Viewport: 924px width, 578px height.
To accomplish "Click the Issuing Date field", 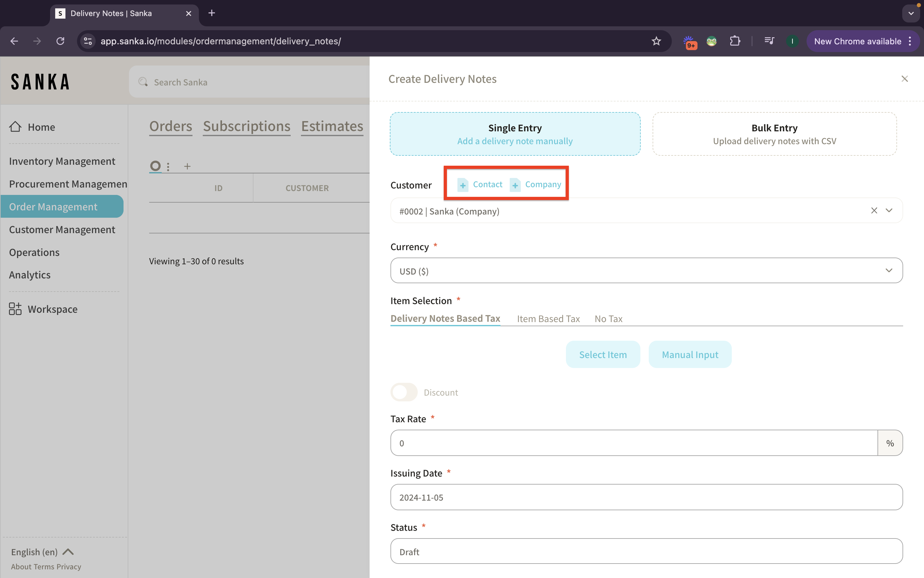I will click(646, 497).
